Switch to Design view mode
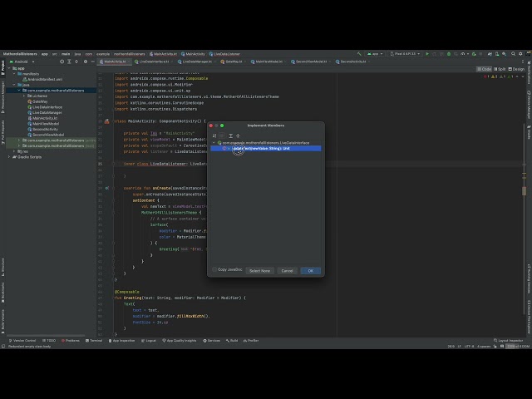Image resolution: width=532 pixels, height=399 pixels. [x=516, y=69]
